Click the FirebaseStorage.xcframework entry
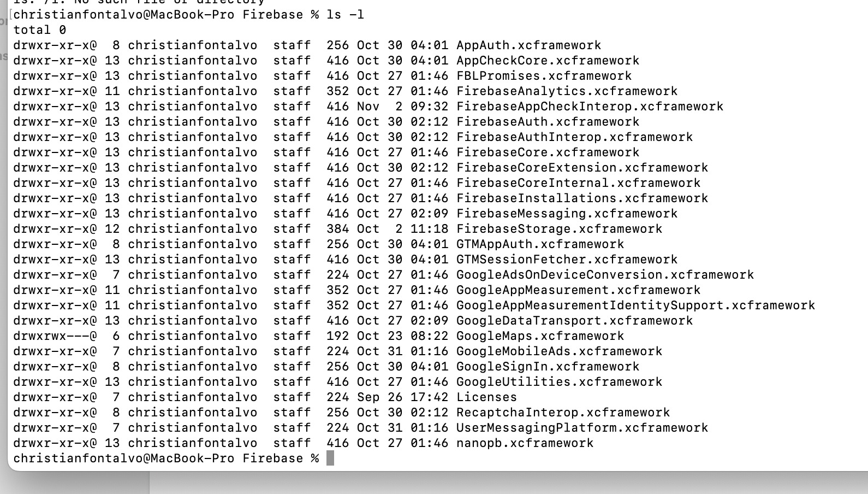This screenshot has height=494, width=868. (x=559, y=229)
